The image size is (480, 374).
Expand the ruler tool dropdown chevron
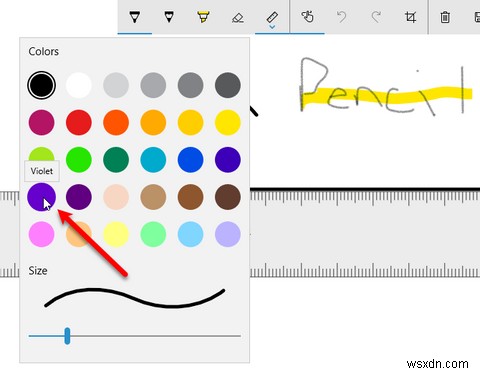272,27
